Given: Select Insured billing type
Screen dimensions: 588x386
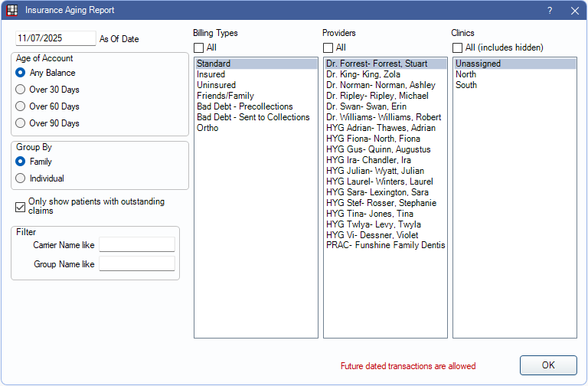Looking at the screenshot, I should pyautogui.click(x=211, y=74).
